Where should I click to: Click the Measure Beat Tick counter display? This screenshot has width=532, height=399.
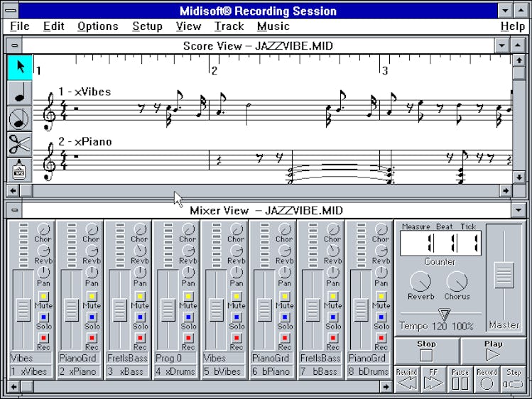(x=440, y=243)
